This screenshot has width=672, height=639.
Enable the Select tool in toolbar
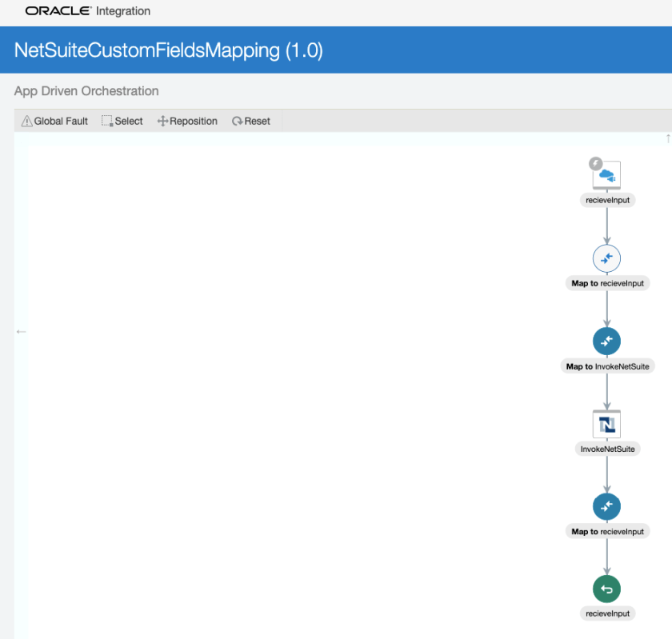122,122
